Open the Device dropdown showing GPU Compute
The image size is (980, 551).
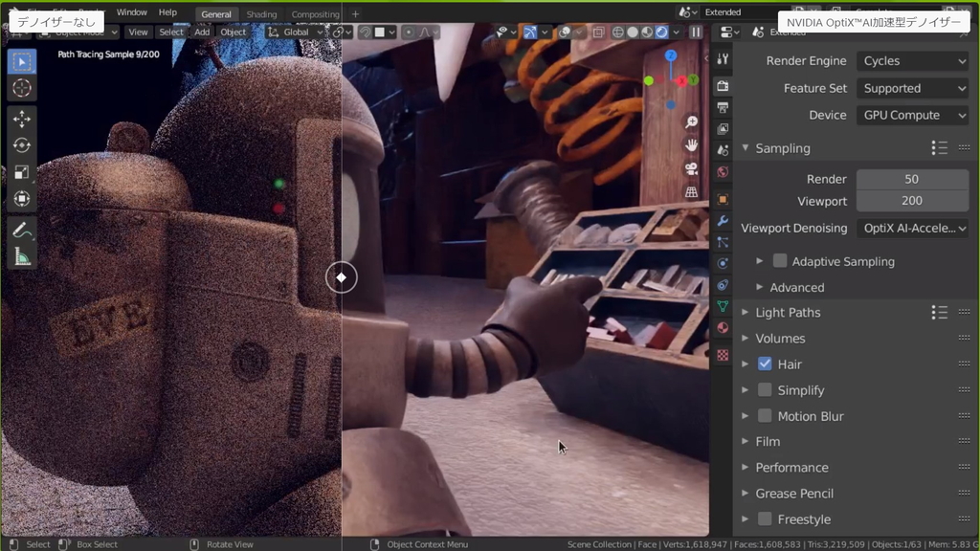tap(912, 115)
